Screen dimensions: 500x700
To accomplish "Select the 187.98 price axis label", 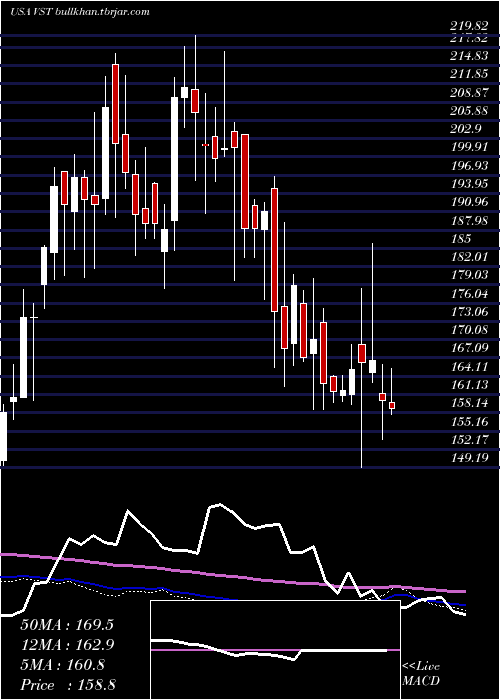I will [x=469, y=221].
